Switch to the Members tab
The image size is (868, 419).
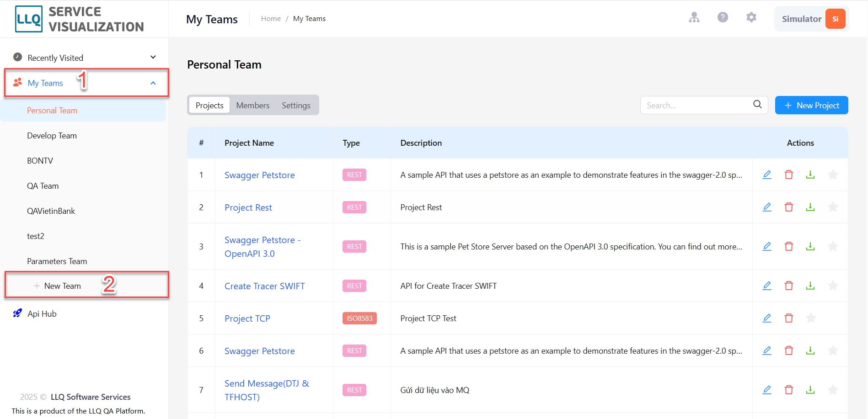[253, 105]
